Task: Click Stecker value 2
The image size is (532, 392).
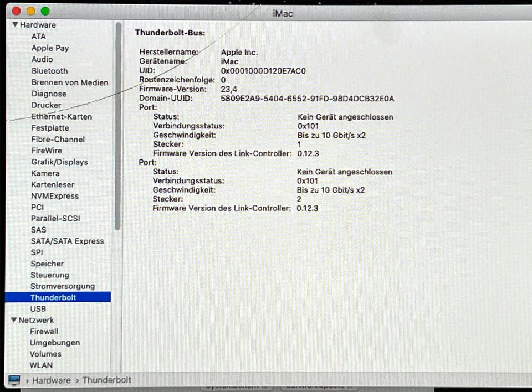Action: click(x=299, y=199)
